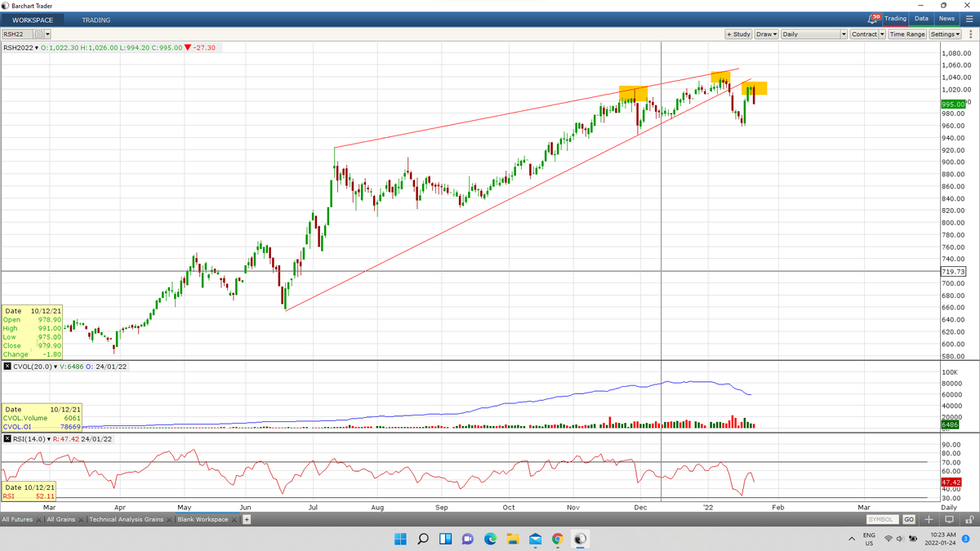Click the Barchart Trader app logo in title bar
Image resolution: width=980 pixels, height=551 pixels.
click(6, 6)
